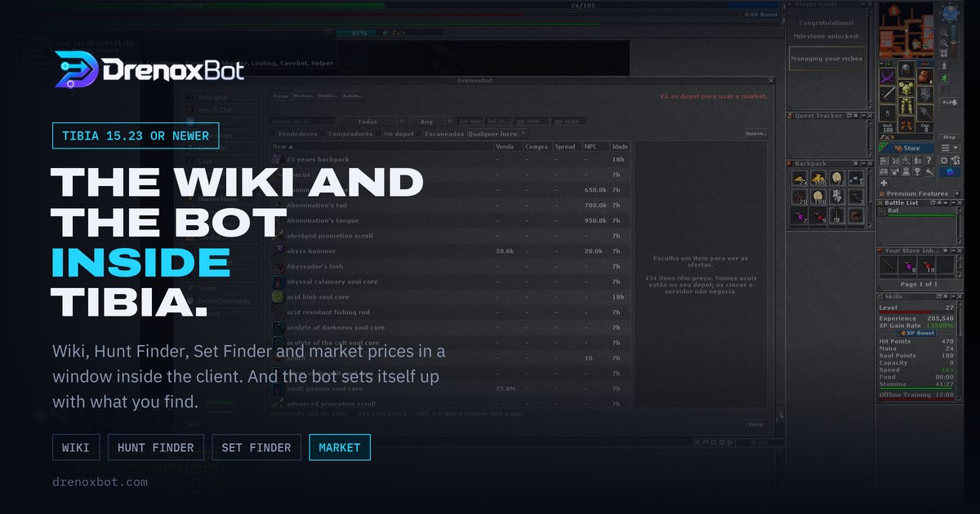
Task: Click the golden armor equipment slot
Action: pyautogui.click(x=906, y=88)
